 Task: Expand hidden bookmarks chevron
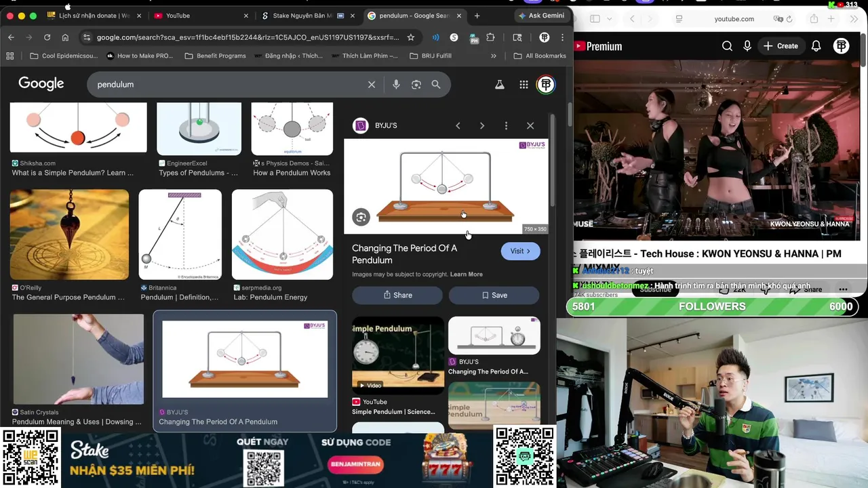(x=494, y=56)
